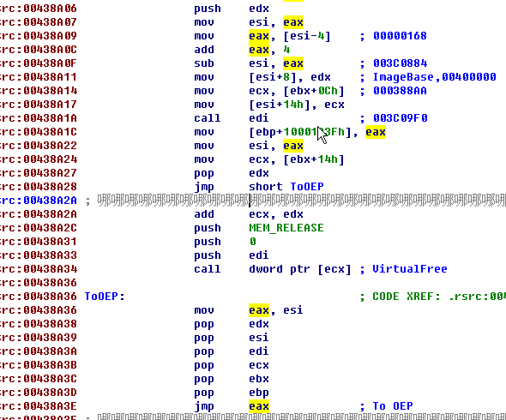This screenshot has width=506, height=420.
Task: Click the address 00438A2C on the push MEM_RELEASE line
Action: (x=50, y=228)
